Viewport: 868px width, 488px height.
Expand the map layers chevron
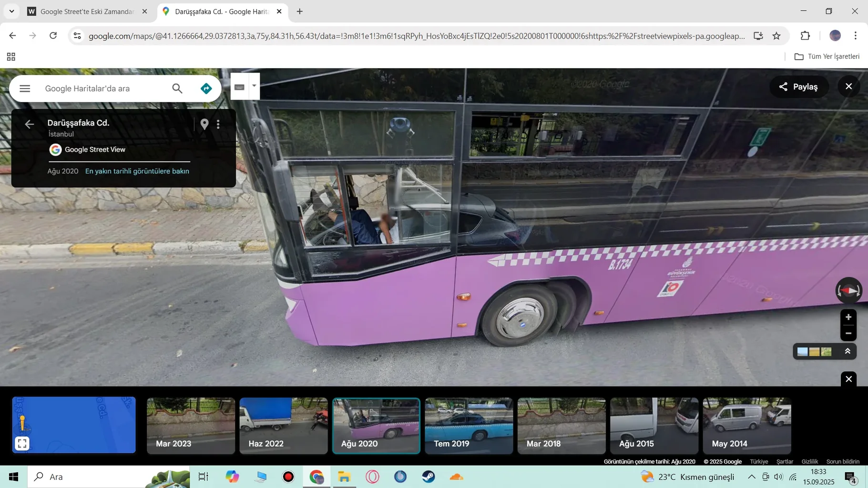tap(848, 351)
